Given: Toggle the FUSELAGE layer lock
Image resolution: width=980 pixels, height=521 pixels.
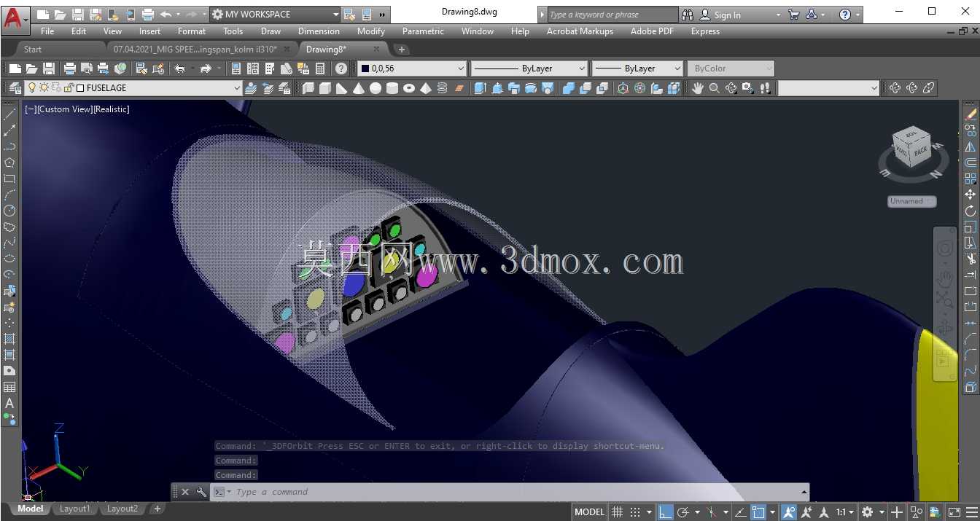Looking at the screenshot, I should pyautogui.click(x=69, y=88).
